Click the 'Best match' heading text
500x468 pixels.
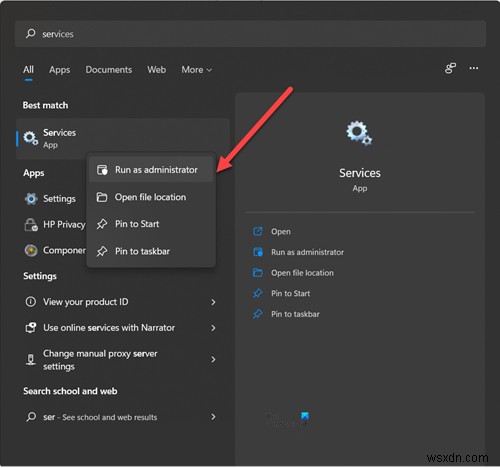pyautogui.click(x=45, y=105)
